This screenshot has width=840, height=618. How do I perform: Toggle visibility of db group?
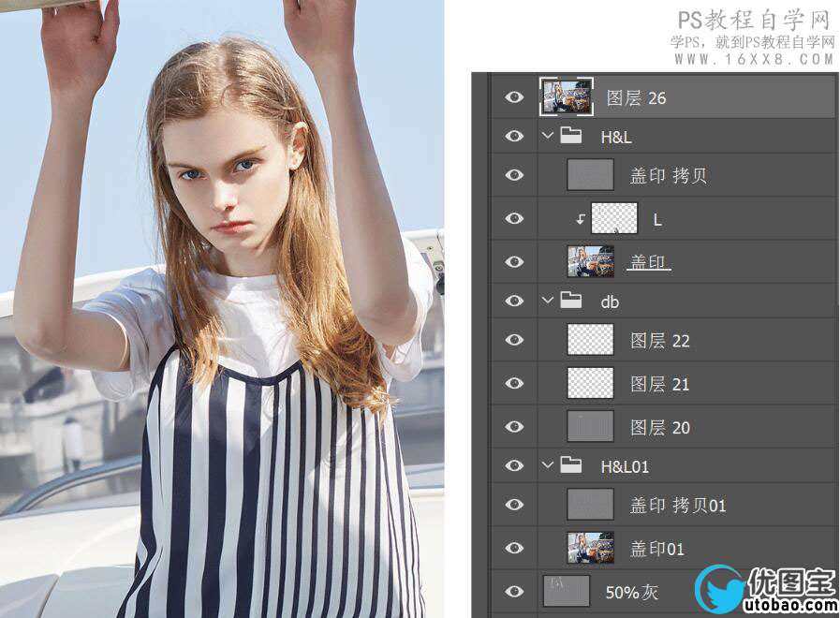(514, 301)
